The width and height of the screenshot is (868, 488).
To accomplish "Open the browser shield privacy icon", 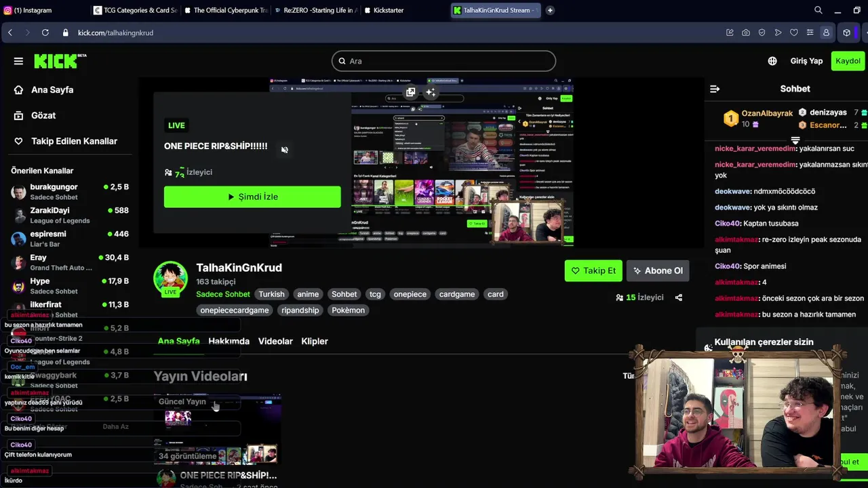I will (762, 33).
